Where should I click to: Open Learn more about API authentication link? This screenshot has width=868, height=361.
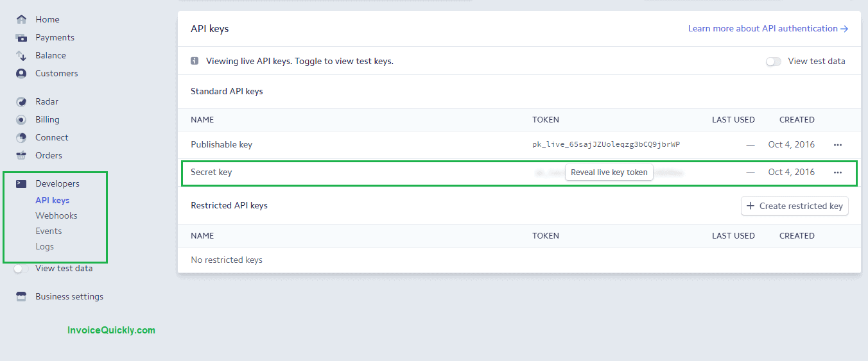pos(768,28)
